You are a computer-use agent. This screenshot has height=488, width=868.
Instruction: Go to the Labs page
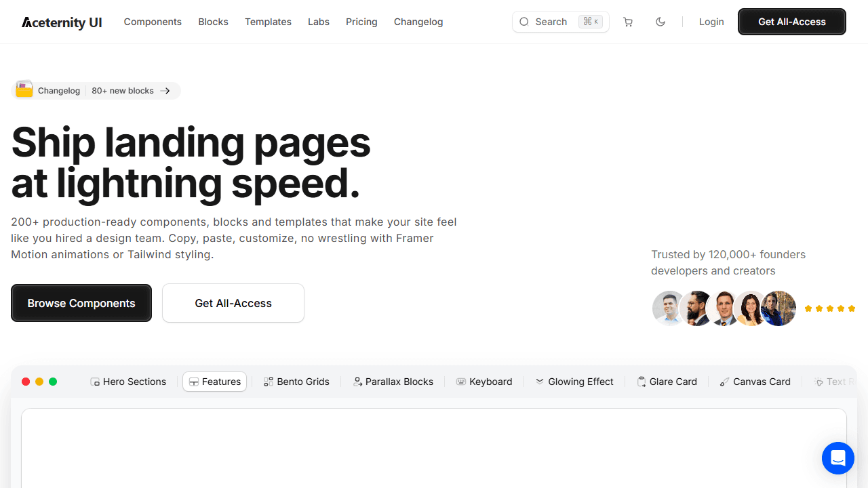tap(319, 22)
